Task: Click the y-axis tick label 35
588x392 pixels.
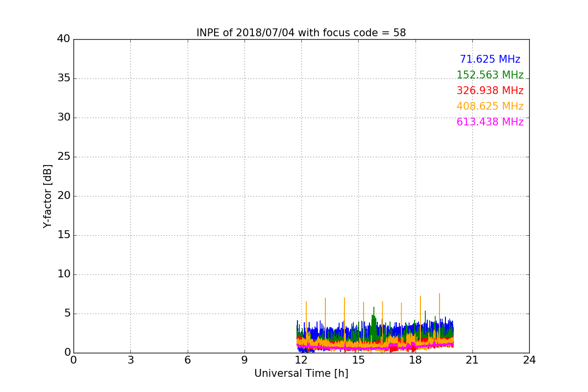Action: (64, 78)
